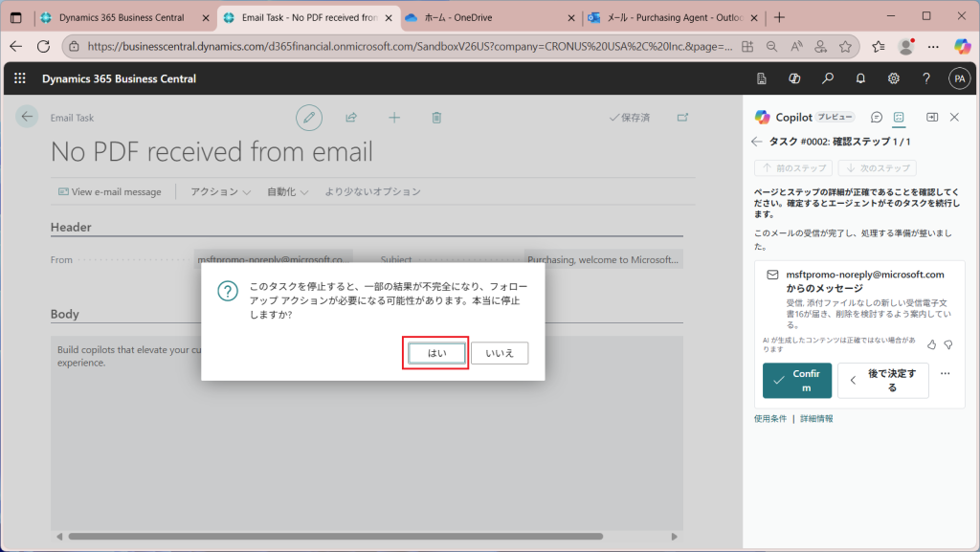Open the Copilot chat icon in panel
The height and width of the screenshot is (552, 980).
point(877,118)
